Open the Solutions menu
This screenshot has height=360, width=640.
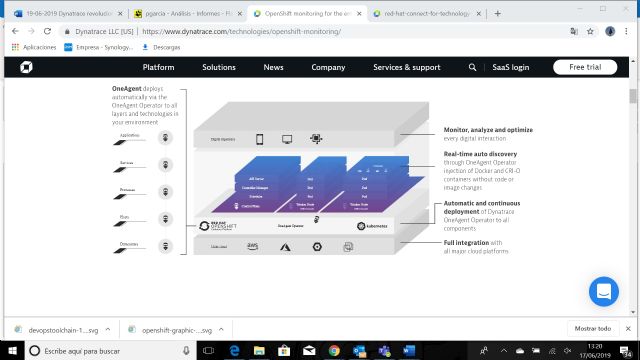219,67
